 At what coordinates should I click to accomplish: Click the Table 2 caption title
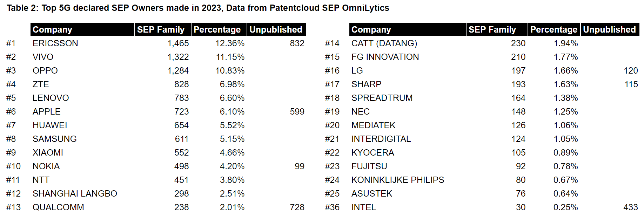198,8
